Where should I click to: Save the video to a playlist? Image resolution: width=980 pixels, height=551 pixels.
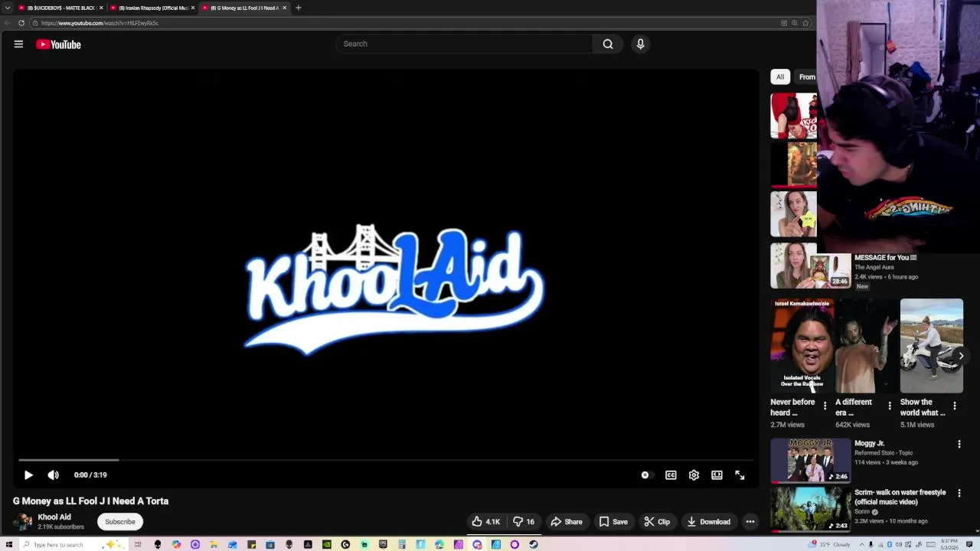[x=613, y=522]
